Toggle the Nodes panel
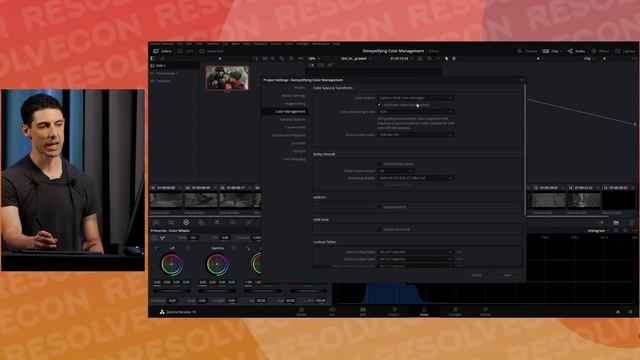 576,51
